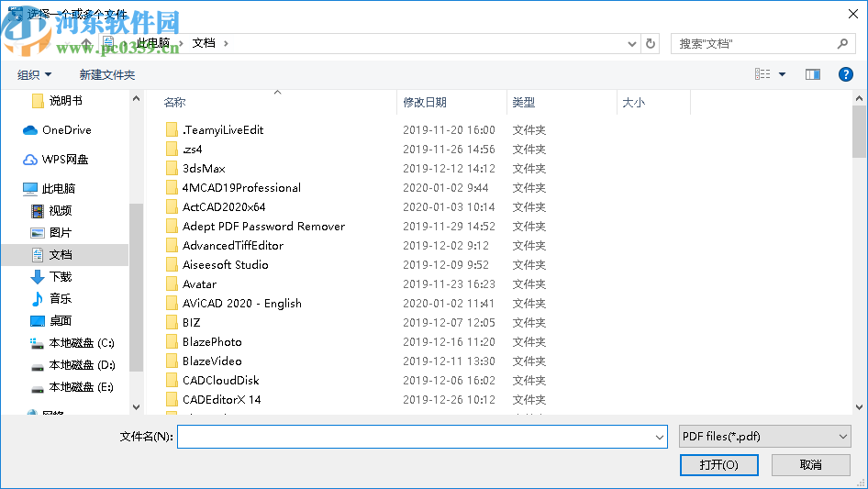This screenshot has height=489, width=868.
Task: Select BlazeVideo folder name
Action: [x=212, y=361]
